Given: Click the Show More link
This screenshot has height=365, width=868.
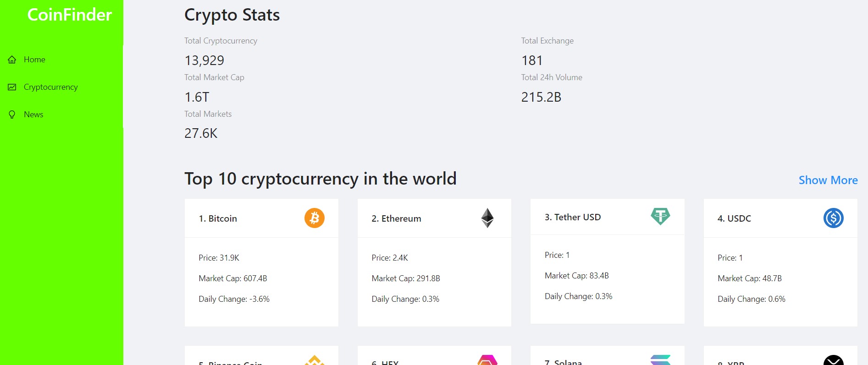Looking at the screenshot, I should pos(828,180).
